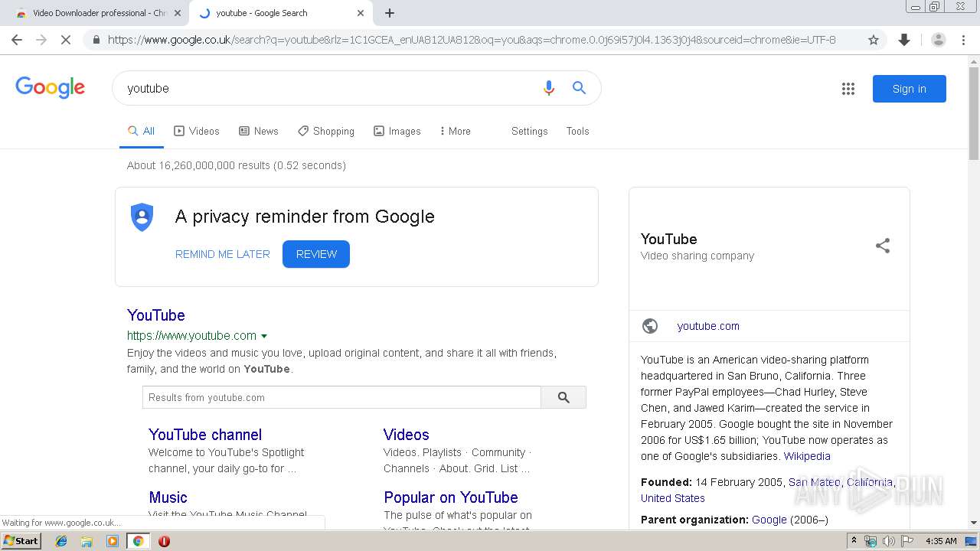Open the Windows Start menu

21,540
